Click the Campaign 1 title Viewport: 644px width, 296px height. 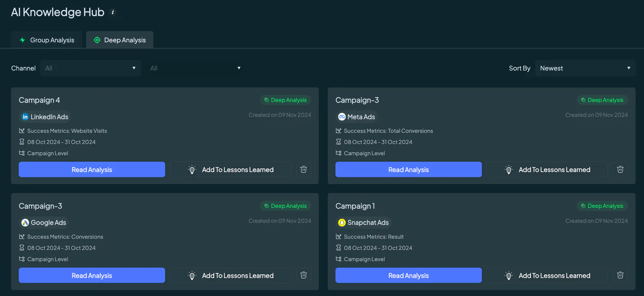point(355,206)
